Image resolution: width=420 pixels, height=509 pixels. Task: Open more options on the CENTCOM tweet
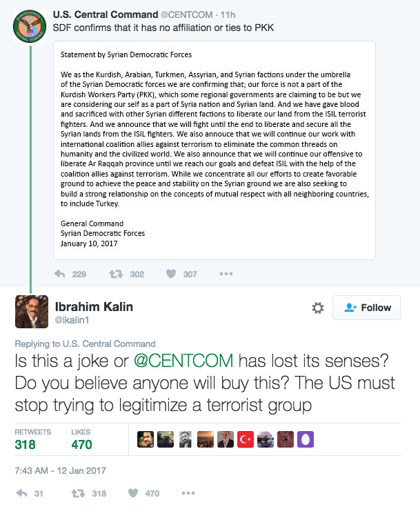[226, 274]
